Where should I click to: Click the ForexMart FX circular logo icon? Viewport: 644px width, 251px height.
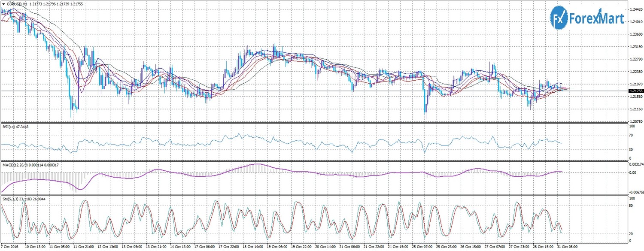pos(559,18)
